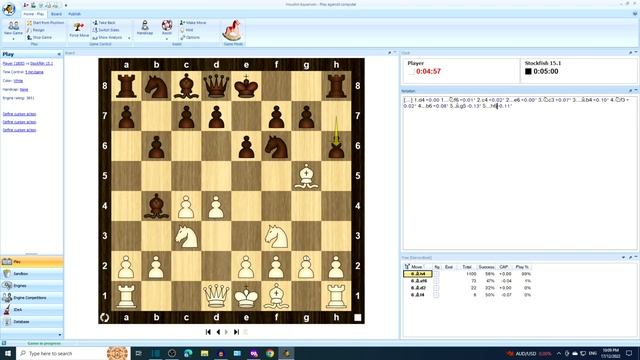640x360 pixels.
Task: Open the Database navigation item
Action: click(32, 322)
